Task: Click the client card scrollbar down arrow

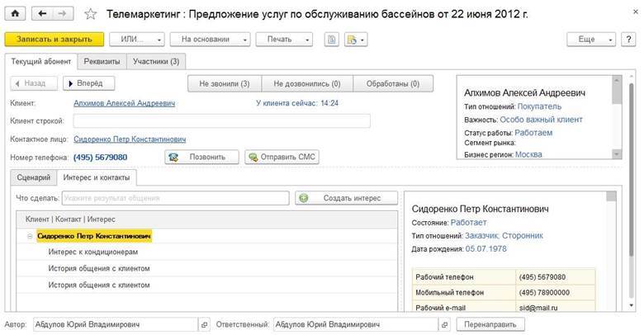Action: pyautogui.click(x=617, y=154)
